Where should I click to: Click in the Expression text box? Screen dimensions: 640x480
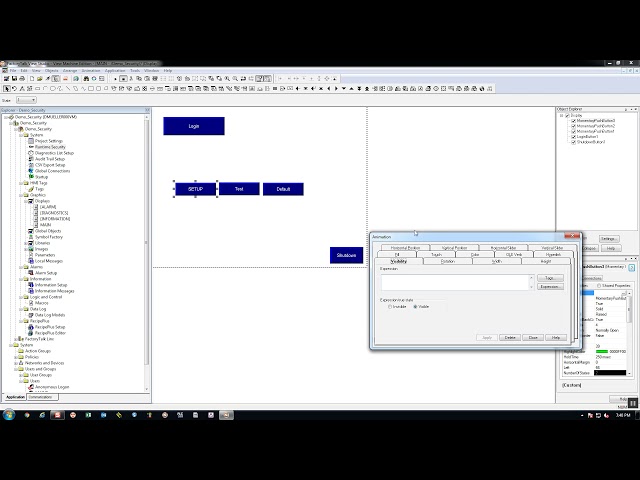point(456,282)
